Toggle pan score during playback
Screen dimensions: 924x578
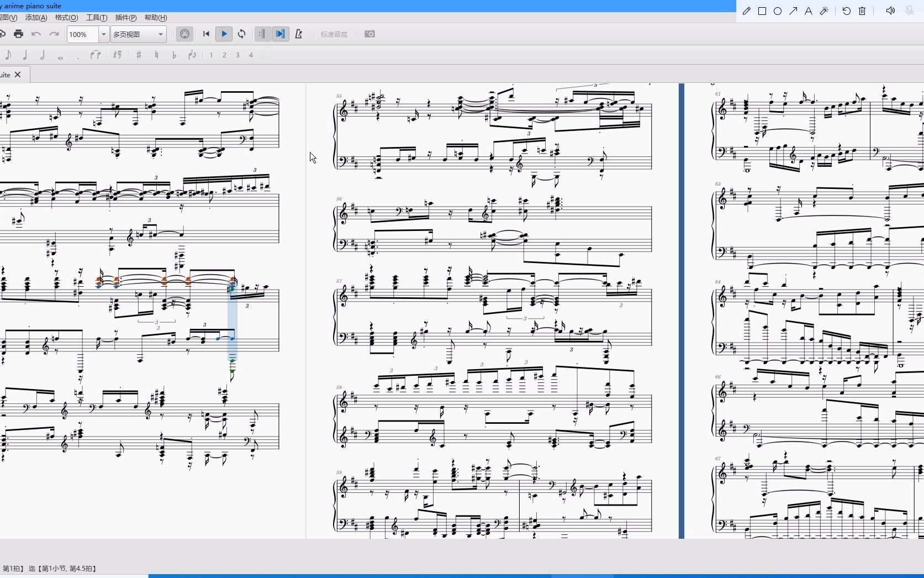click(281, 34)
